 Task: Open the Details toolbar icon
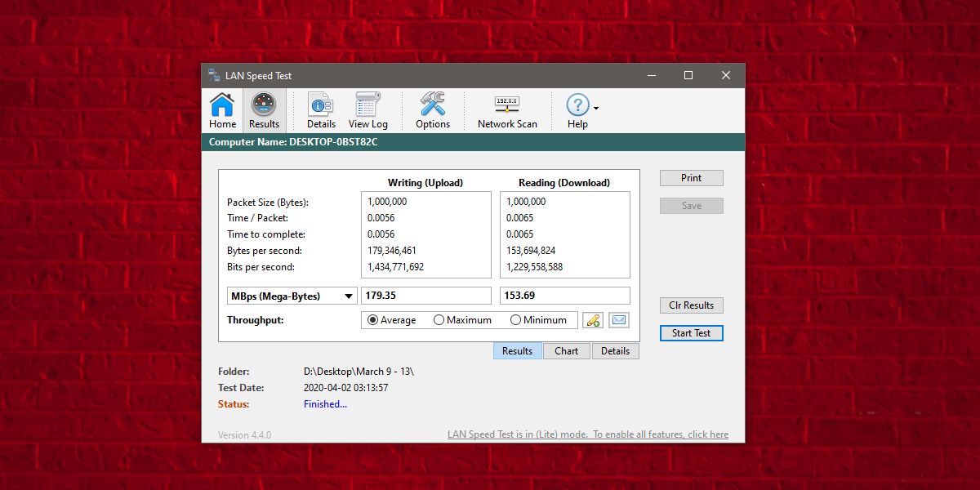321,111
